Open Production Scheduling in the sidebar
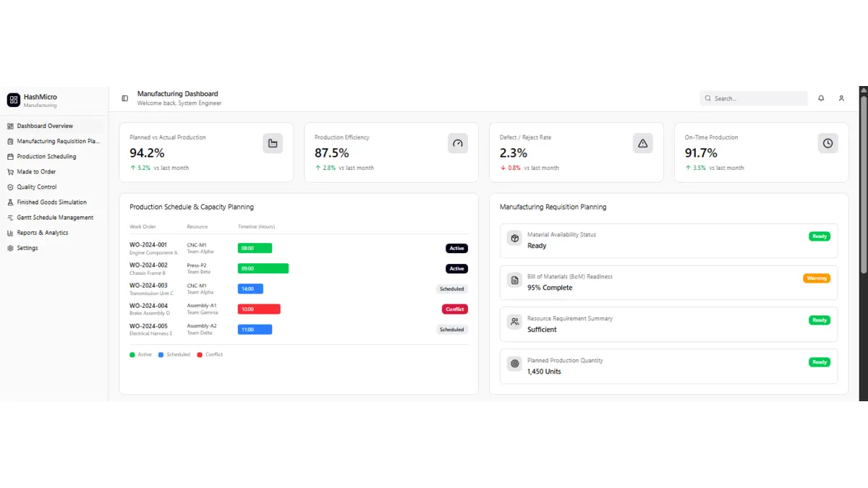The width and height of the screenshot is (868, 488). point(46,157)
